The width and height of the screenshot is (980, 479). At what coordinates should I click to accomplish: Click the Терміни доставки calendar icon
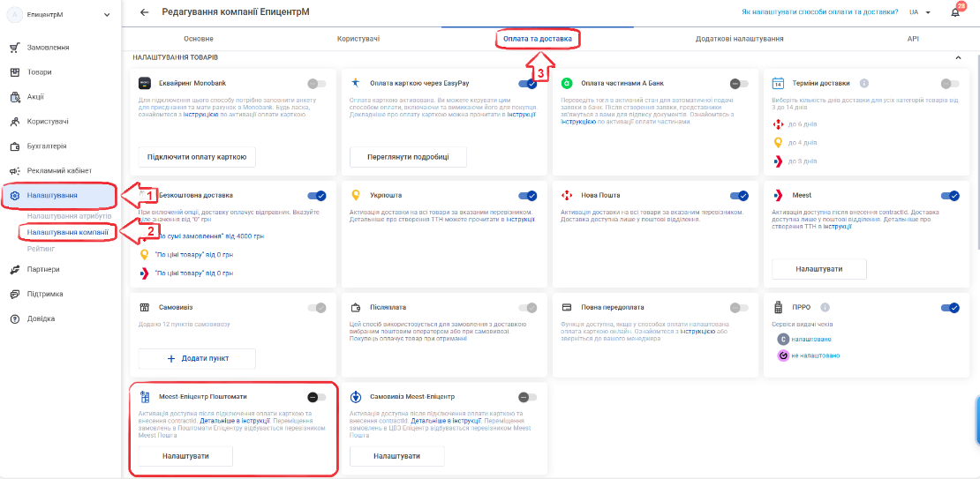tap(778, 83)
